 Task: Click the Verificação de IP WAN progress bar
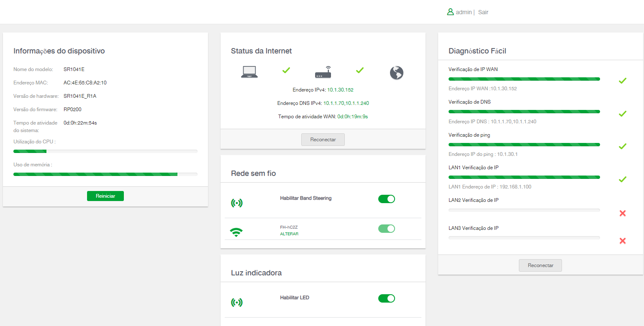point(524,79)
